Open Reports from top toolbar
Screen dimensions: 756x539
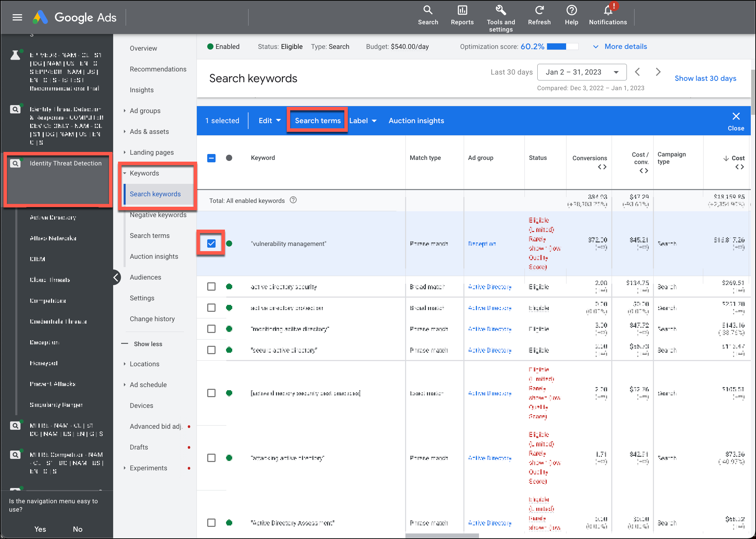coord(462,10)
